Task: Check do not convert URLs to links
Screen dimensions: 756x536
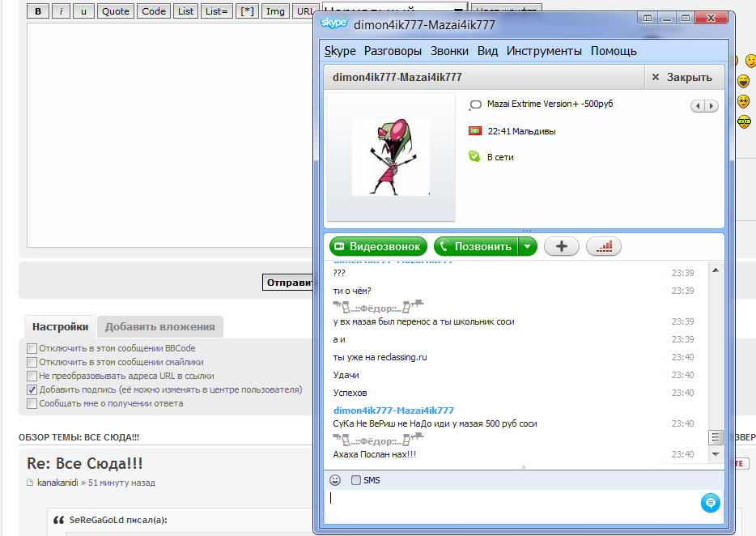Action: 32,376
